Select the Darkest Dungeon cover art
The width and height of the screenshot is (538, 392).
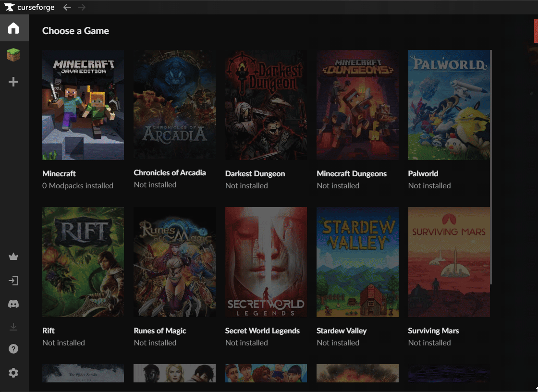click(x=266, y=105)
